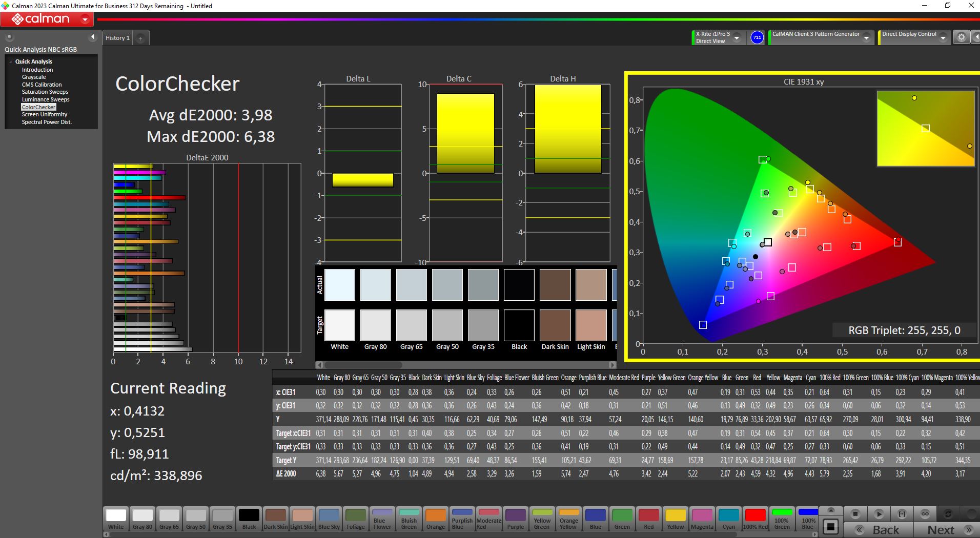Click the stop measurement button
The image size is (980, 538).
pos(855,513)
